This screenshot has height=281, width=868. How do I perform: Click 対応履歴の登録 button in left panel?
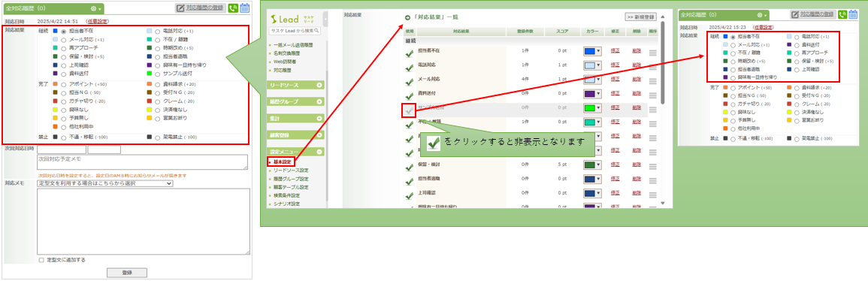click(x=201, y=8)
